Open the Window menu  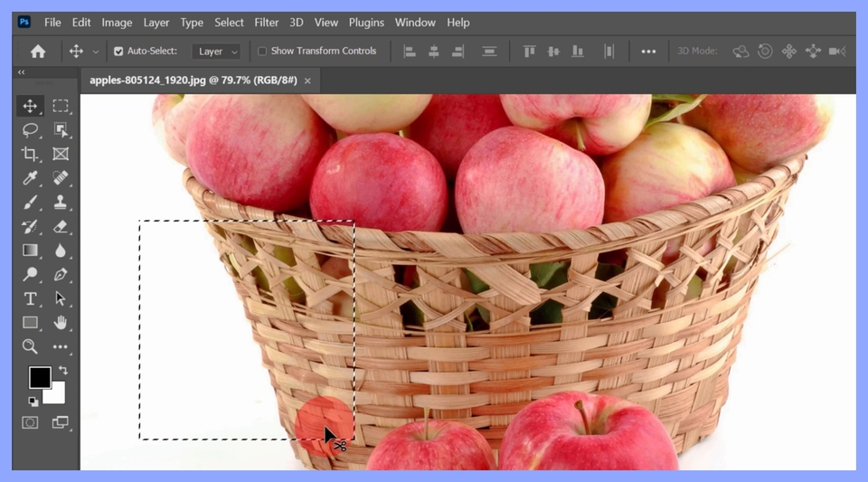[415, 23]
